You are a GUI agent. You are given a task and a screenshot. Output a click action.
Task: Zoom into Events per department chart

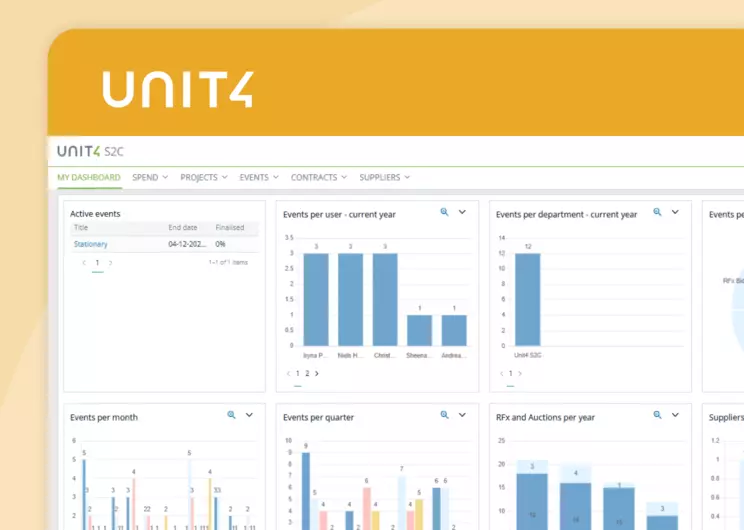click(657, 212)
